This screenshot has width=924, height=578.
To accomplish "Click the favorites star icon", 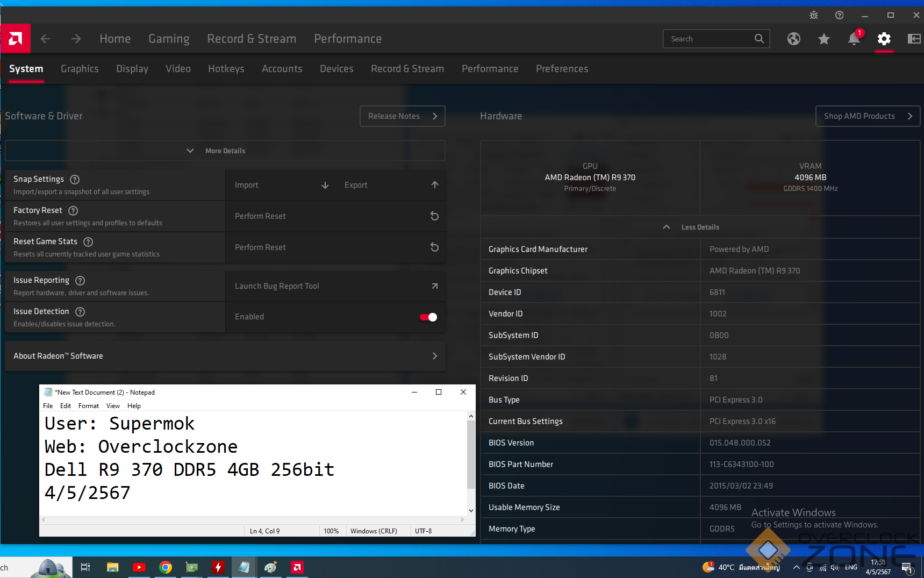I will 823,39.
